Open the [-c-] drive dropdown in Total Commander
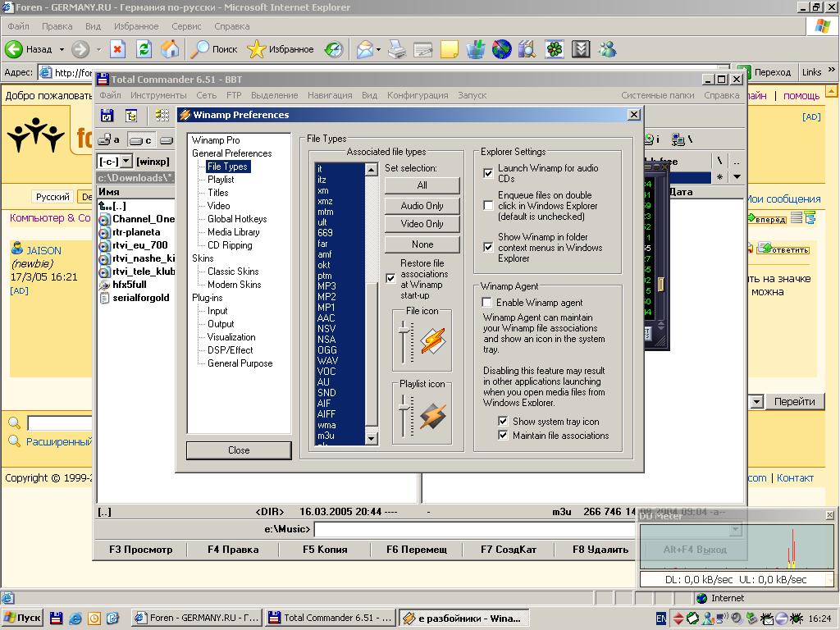The width and height of the screenshot is (840, 630). click(126, 162)
